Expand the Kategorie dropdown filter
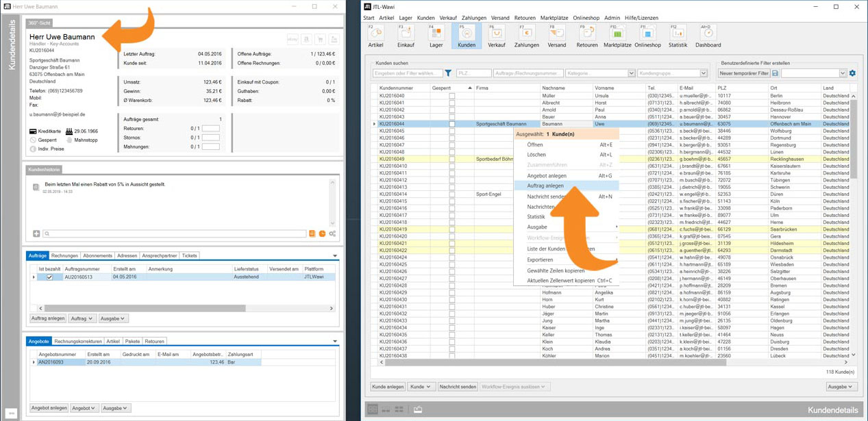Viewport: 868px width, 421px height. pyautogui.click(x=631, y=73)
